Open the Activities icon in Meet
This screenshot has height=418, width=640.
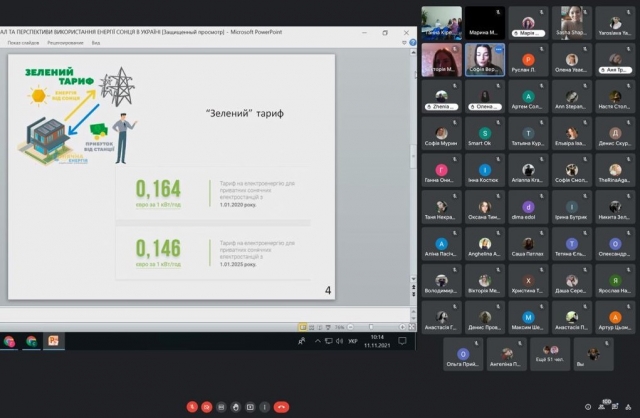628,407
